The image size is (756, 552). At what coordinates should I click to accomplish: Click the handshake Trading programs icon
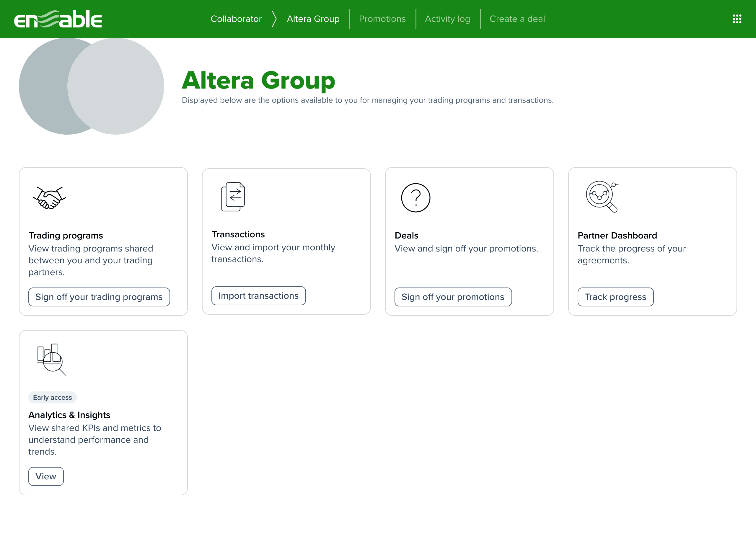tap(49, 198)
